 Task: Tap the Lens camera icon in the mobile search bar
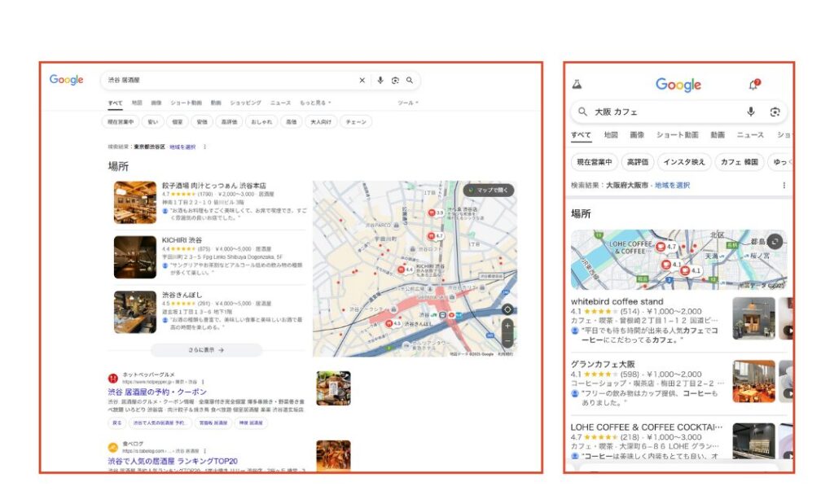point(775,112)
